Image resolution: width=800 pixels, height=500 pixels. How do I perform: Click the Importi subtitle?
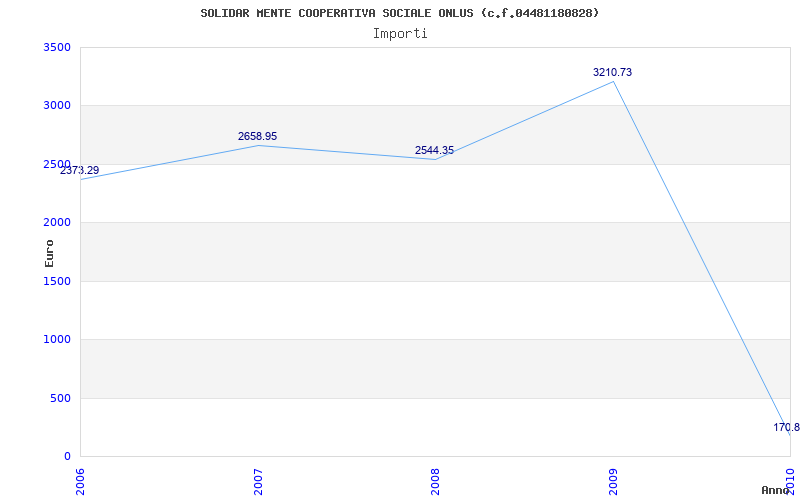click(400, 34)
